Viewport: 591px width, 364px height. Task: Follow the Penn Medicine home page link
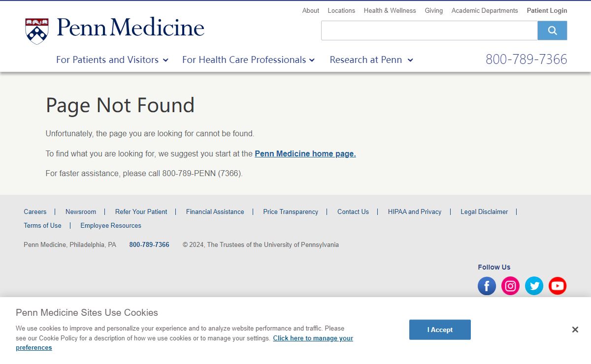click(x=305, y=153)
